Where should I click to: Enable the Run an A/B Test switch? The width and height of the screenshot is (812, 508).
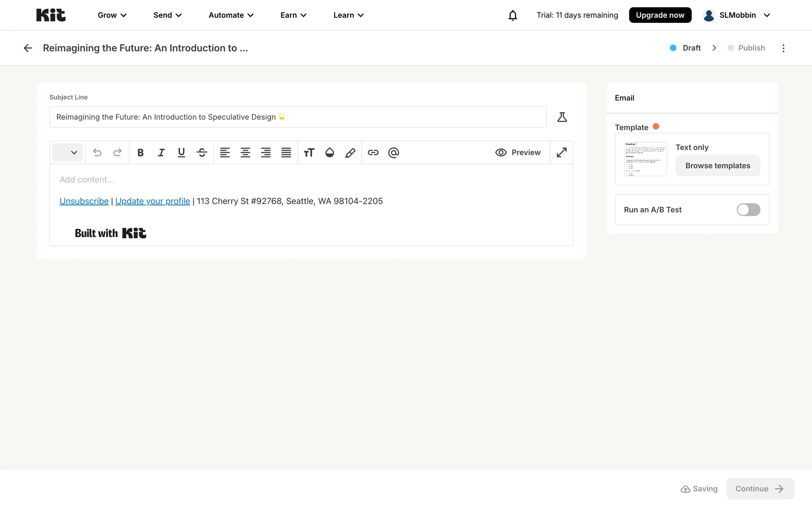748,210
